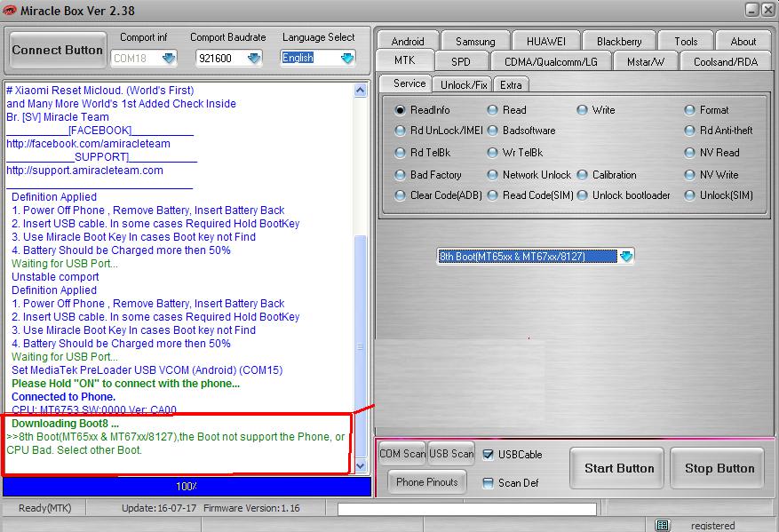Switch to the Android tab
Image resolution: width=779 pixels, height=532 pixels.
408,41
